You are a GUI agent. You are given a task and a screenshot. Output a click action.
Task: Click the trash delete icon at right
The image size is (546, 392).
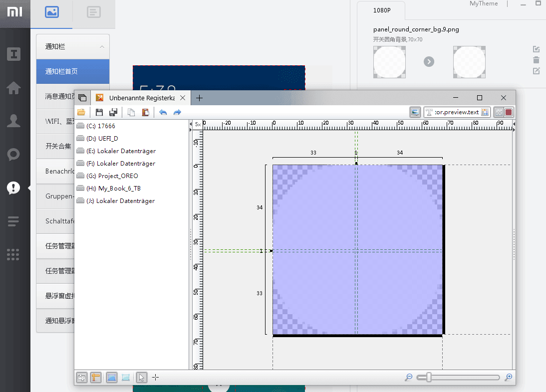click(x=536, y=60)
